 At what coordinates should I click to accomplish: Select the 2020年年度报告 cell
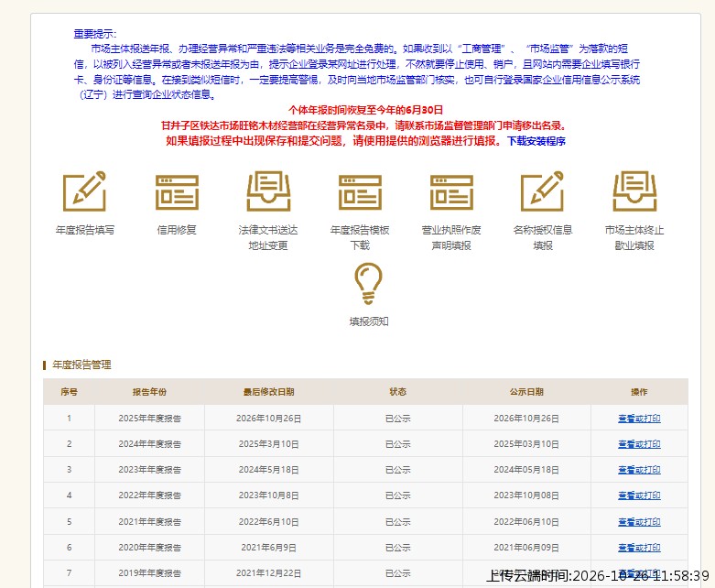pyautogui.click(x=149, y=548)
